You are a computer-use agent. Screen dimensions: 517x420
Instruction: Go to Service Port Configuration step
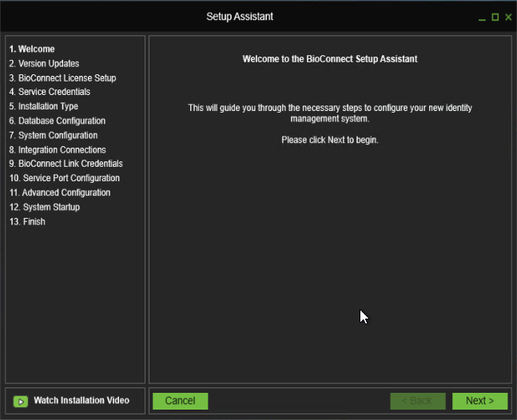click(x=64, y=178)
